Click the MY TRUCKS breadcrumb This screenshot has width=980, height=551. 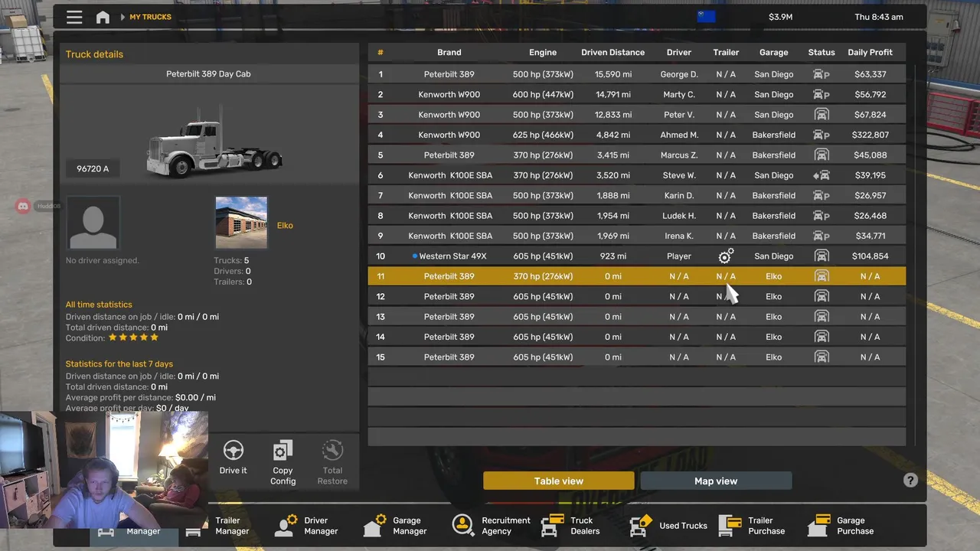pos(151,17)
